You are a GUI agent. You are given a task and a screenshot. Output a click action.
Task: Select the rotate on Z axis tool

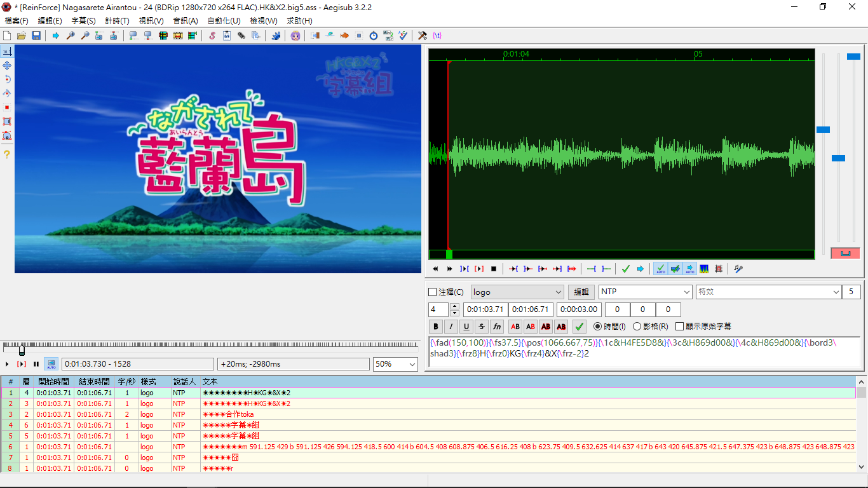click(x=7, y=79)
